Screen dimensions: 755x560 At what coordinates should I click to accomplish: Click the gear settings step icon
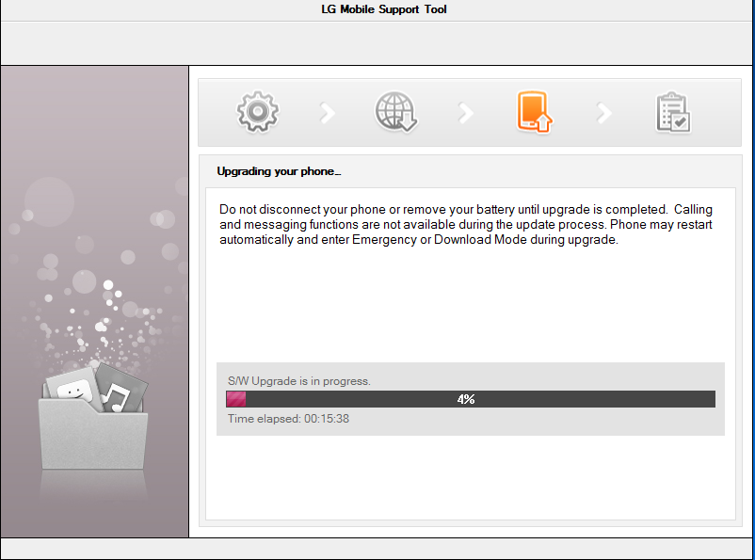257,113
